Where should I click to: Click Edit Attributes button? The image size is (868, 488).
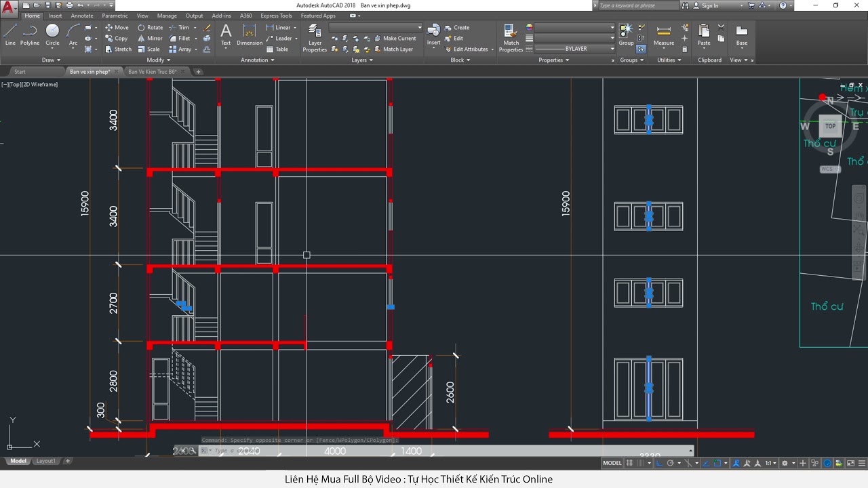coord(467,49)
